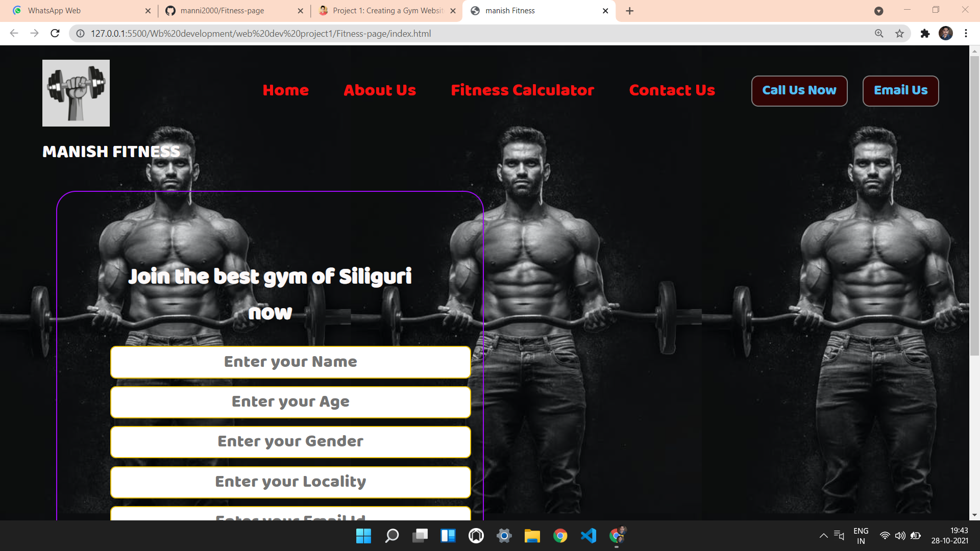
Task: Click the page vertical scrollbar thumb
Action: click(x=974, y=204)
